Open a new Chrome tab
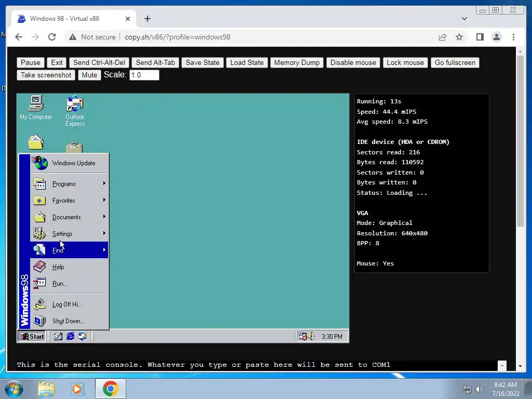This screenshot has width=532, height=399. click(x=147, y=19)
